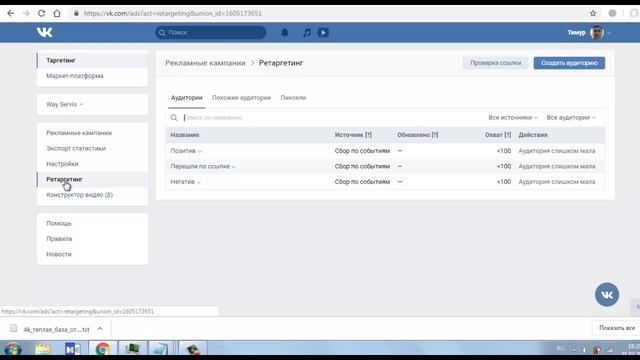Open Ретаргетинг sidebar item

[92, 180]
